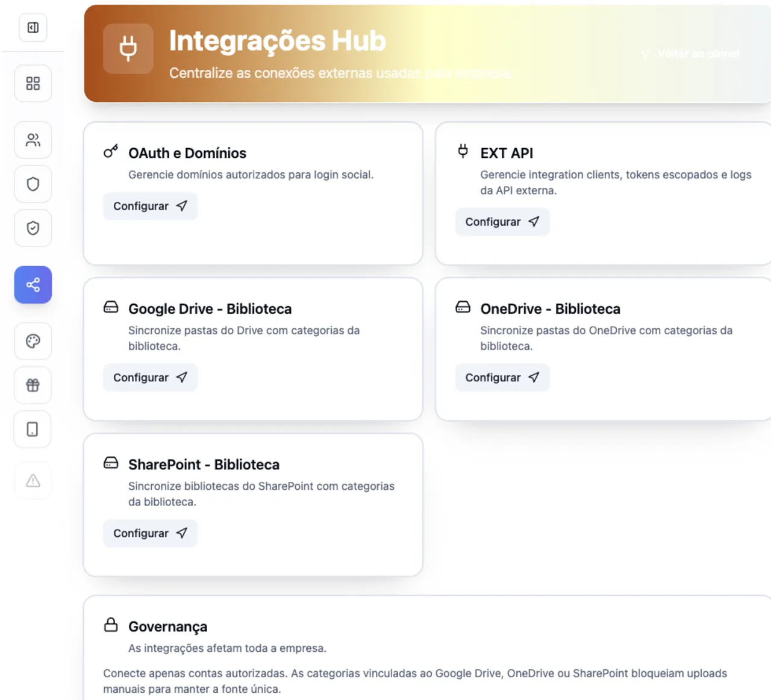Click 'Gerencie domínios autorizados para login social.' text

point(251,175)
